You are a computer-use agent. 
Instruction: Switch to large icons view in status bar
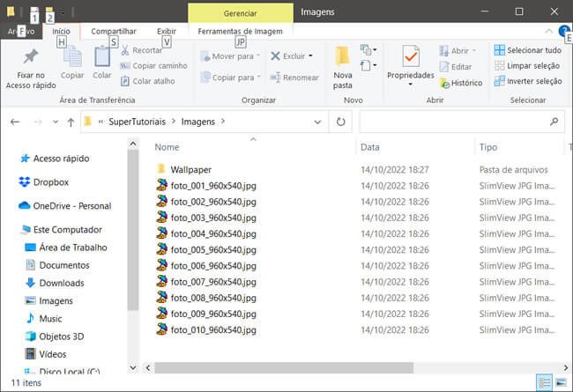click(x=560, y=382)
